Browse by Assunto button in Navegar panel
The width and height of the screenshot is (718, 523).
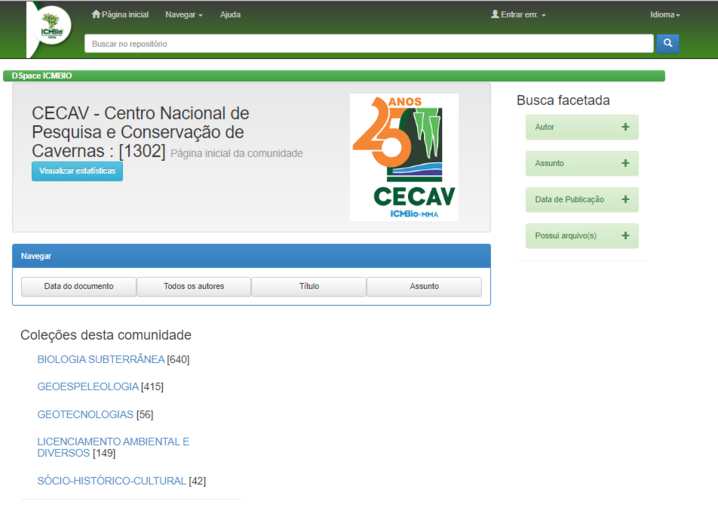pyautogui.click(x=424, y=286)
